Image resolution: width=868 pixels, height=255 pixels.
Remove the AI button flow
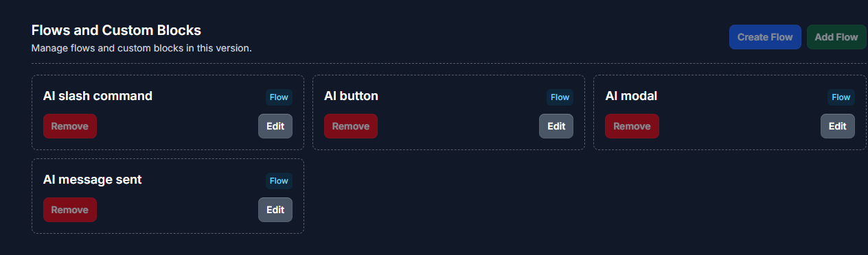[351, 126]
